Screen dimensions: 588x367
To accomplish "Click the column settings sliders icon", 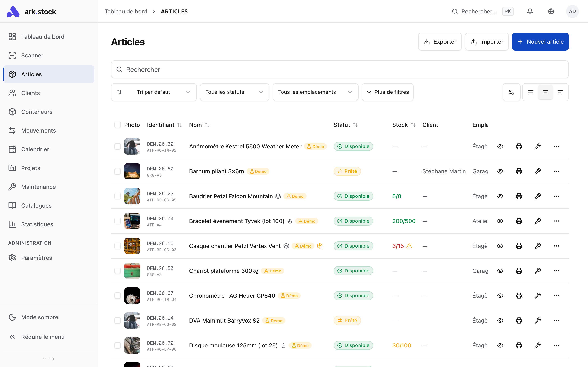I will 511,92.
